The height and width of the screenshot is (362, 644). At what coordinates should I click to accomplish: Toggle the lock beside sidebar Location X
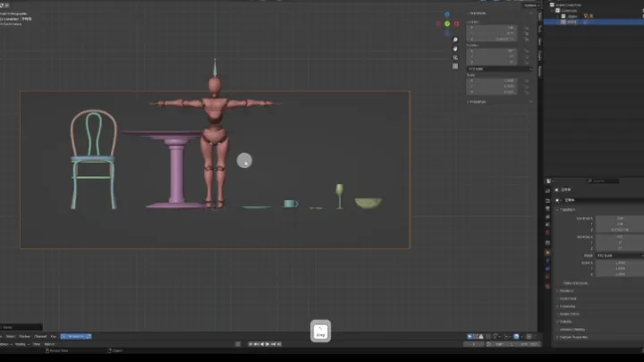[526, 28]
